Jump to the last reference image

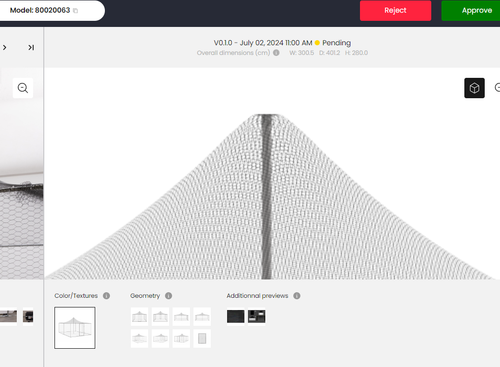[x=31, y=48]
